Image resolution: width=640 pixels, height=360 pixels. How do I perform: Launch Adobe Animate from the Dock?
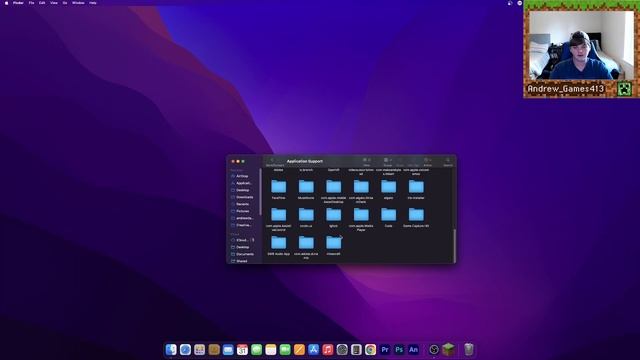(413, 349)
